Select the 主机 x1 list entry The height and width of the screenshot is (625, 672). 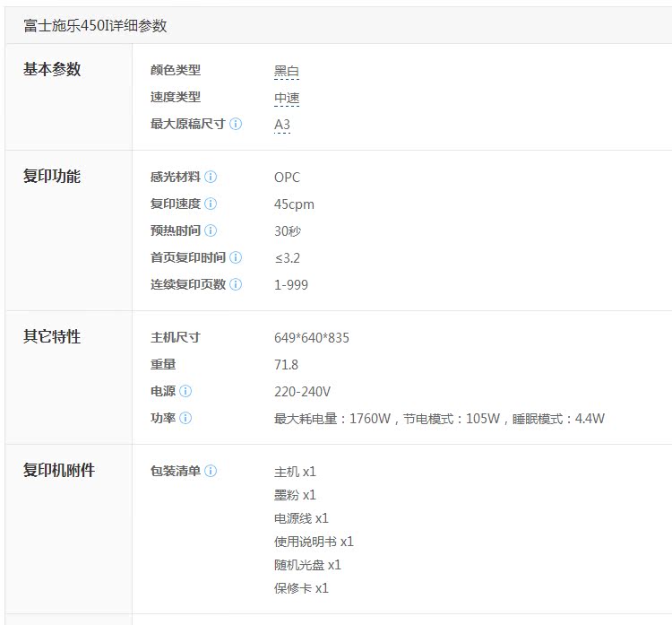point(295,472)
